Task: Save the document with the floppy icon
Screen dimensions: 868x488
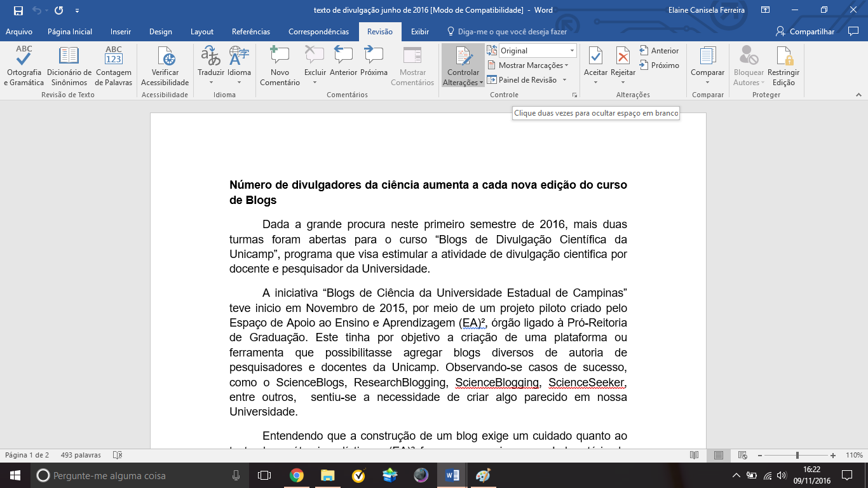Action: coord(18,10)
